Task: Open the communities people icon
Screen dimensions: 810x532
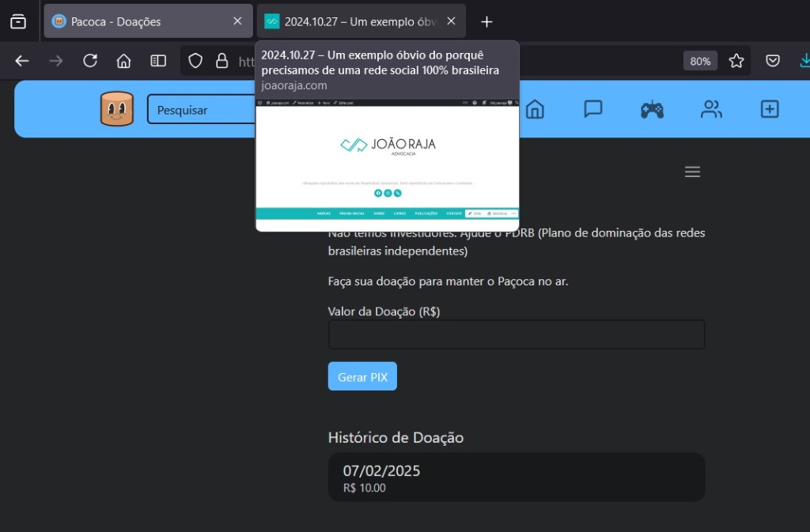Action: tap(711, 109)
